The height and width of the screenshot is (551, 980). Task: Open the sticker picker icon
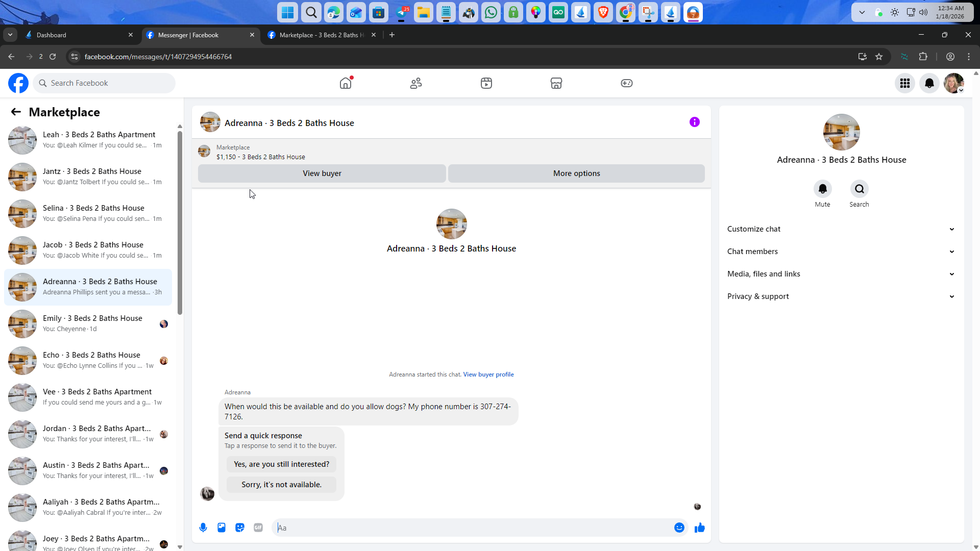tap(240, 528)
